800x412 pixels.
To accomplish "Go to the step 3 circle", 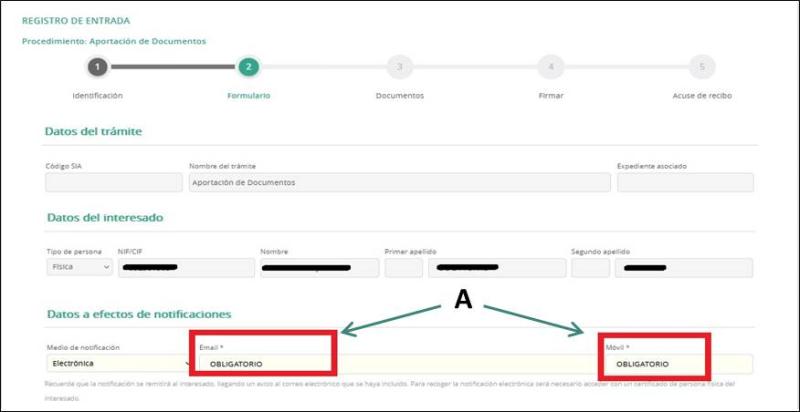I will [x=399, y=67].
